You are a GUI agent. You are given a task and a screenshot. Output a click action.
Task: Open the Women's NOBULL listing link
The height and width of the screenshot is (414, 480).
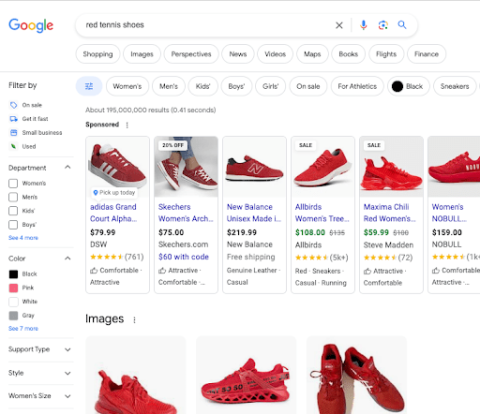(449, 213)
